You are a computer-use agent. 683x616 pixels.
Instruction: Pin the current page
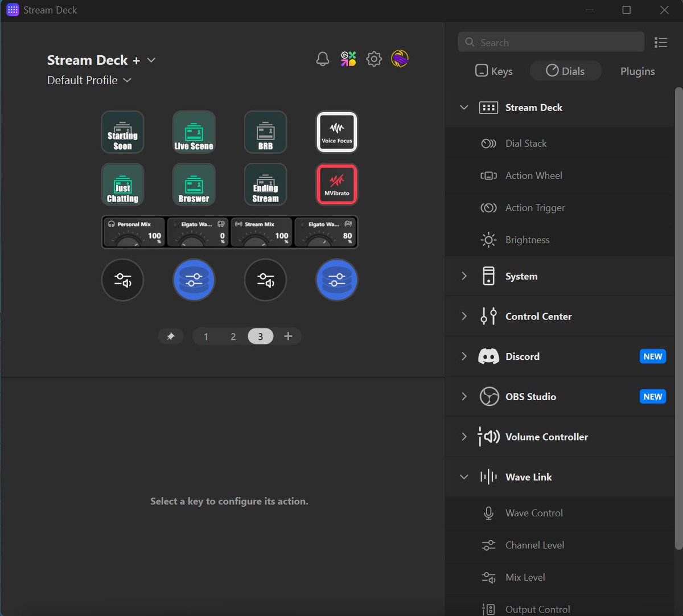click(171, 336)
